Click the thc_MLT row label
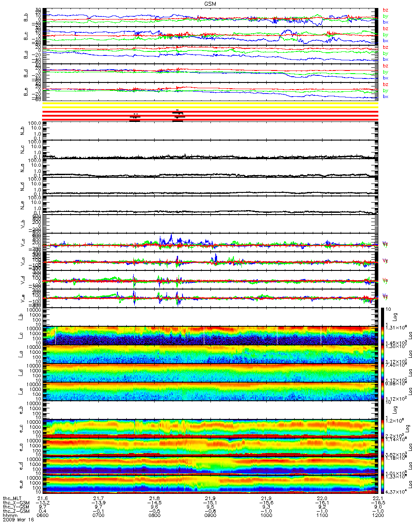The height and width of the screenshot is (532, 412). [12, 498]
